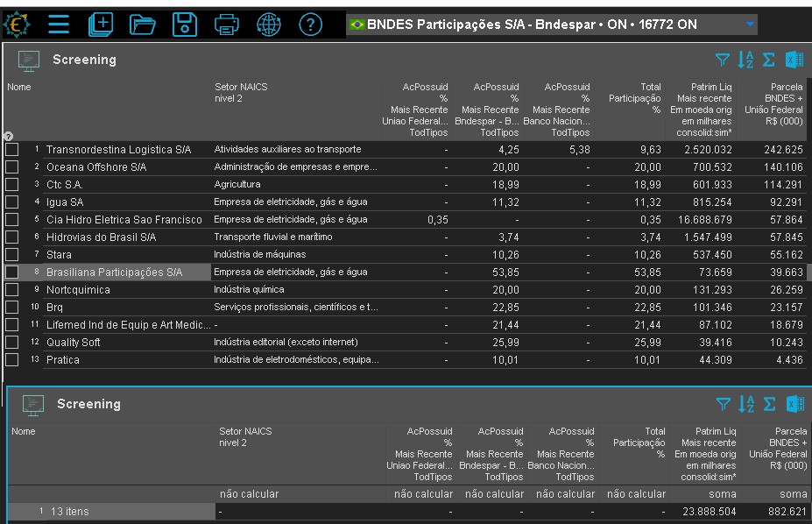Image resolution: width=812 pixels, height=524 pixels.
Task: Click the 16.688.679 patrimônio value
Action: tap(705, 220)
